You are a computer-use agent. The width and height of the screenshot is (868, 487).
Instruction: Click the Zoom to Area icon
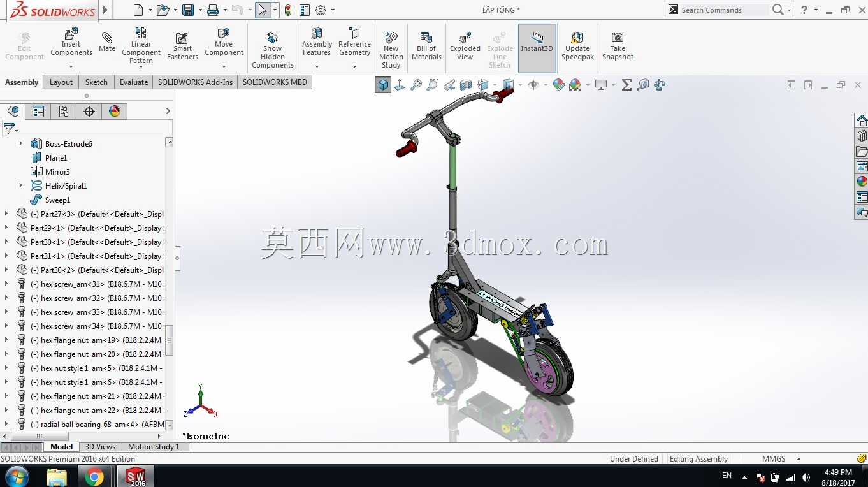point(433,85)
